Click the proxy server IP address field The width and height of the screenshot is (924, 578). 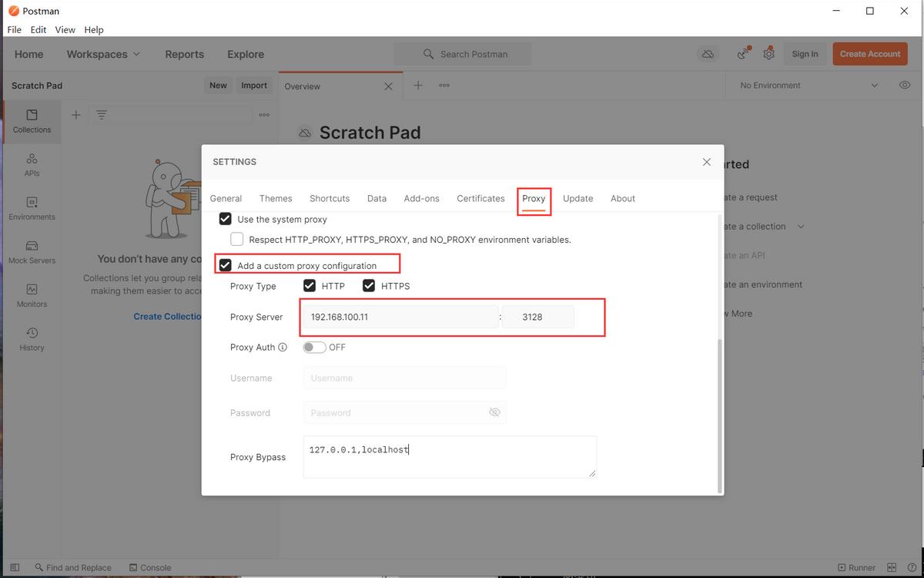click(400, 317)
